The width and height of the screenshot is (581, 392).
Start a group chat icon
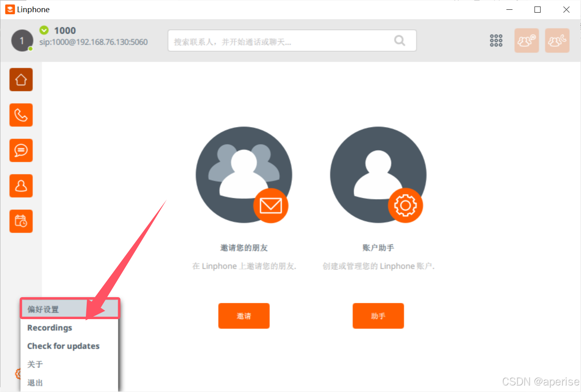click(526, 40)
